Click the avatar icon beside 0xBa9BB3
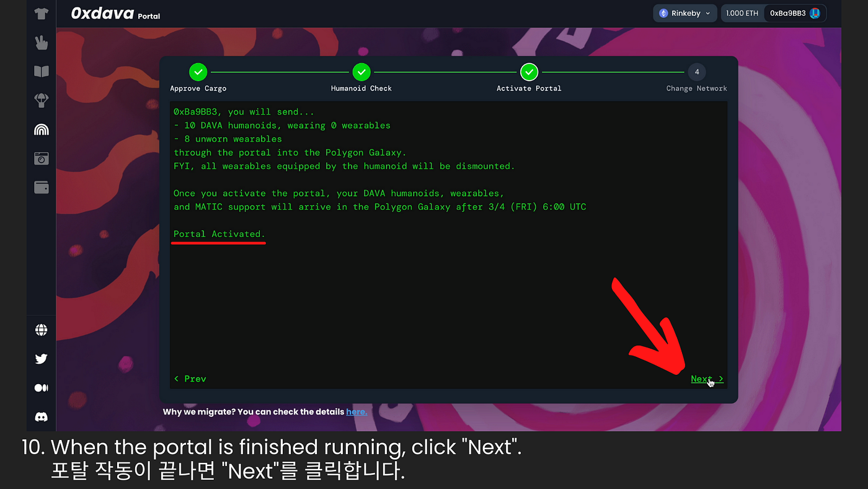 tap(815, 13)
